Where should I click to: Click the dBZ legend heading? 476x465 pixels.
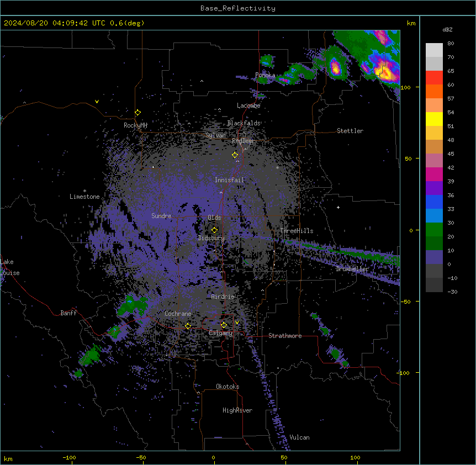[x=447, y=29]
